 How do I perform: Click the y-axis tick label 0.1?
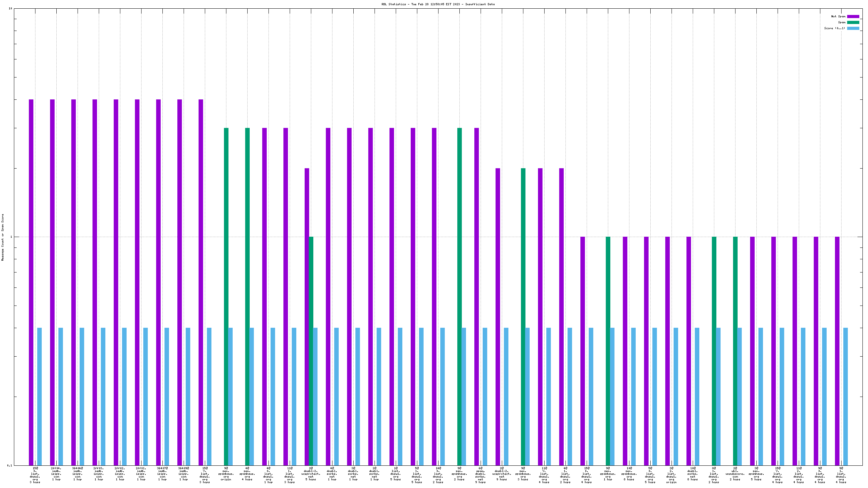pyautogui.click(x=9, y=465)
